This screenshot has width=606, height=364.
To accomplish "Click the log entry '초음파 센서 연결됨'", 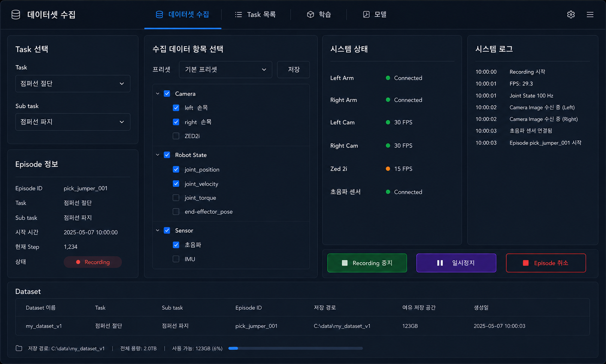I will 531,131.
